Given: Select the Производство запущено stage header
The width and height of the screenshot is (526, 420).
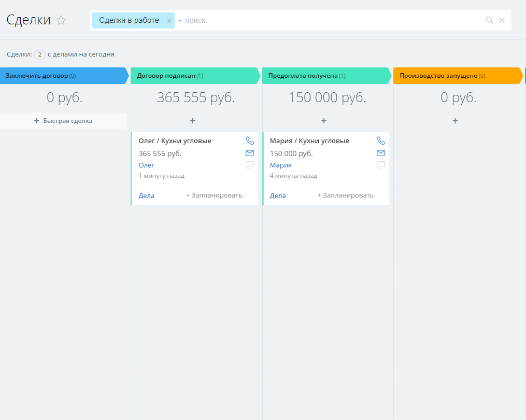Looking at the screenshot, I should point(457,76).
